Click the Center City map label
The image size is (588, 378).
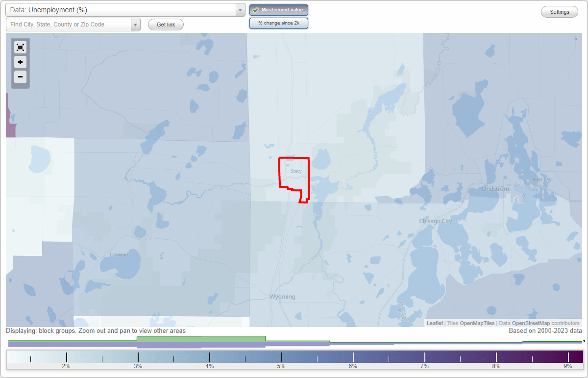(540, 180)
